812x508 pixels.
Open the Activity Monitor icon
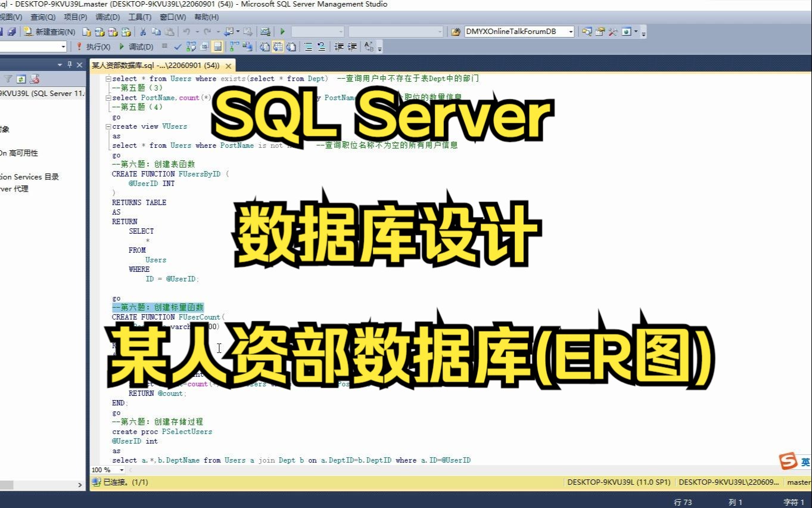(x=265, y=32)
